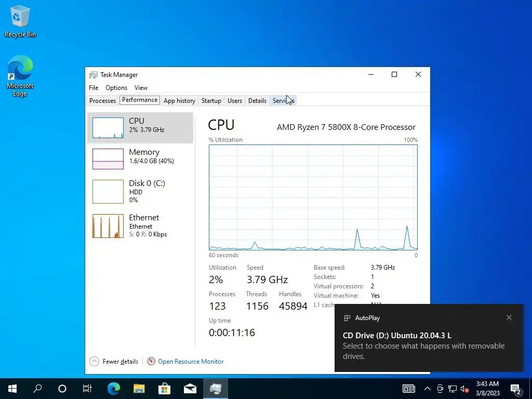Viewport: 532px width, 399px height.
Task: Click the CPU utilization graph area
Action: click(313, 197)
